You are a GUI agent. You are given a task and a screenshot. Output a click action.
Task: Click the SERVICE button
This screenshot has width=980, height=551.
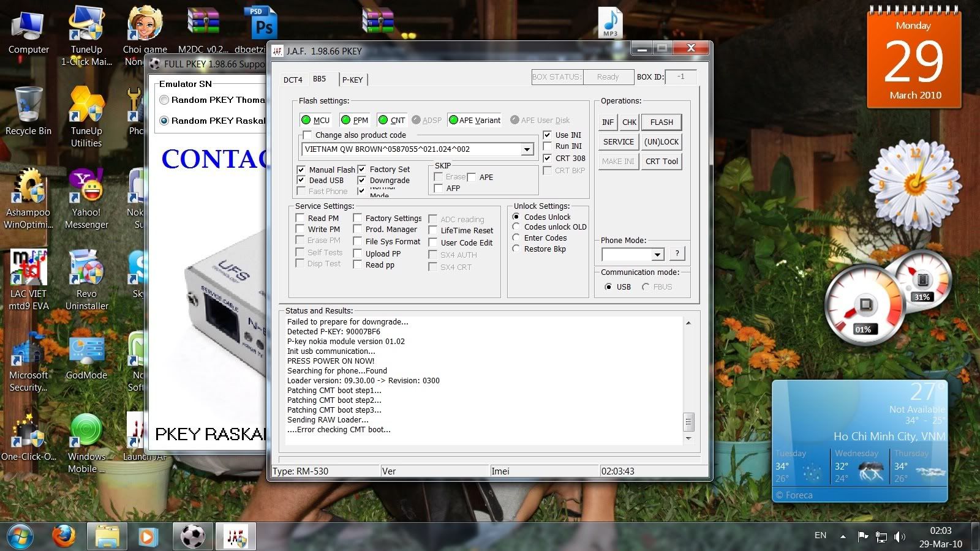(619, 141)
